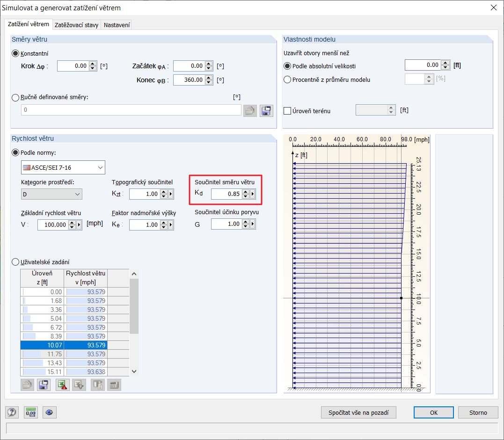Click table cell with level 1.68

pos(42,301)
